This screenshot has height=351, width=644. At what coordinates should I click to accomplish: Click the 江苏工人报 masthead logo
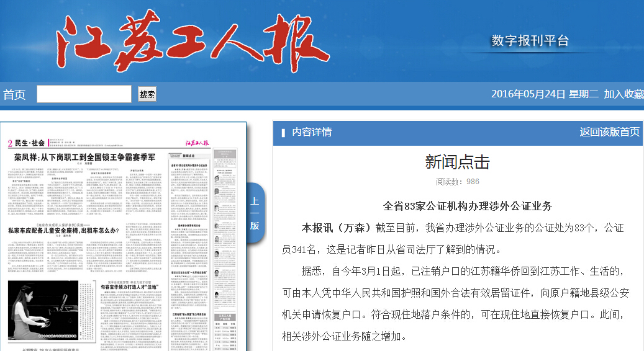(x=193, y=41)
